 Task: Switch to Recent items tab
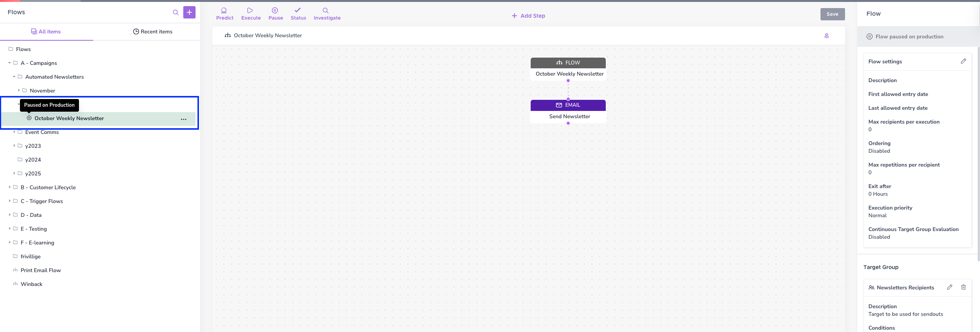point(153,31)
